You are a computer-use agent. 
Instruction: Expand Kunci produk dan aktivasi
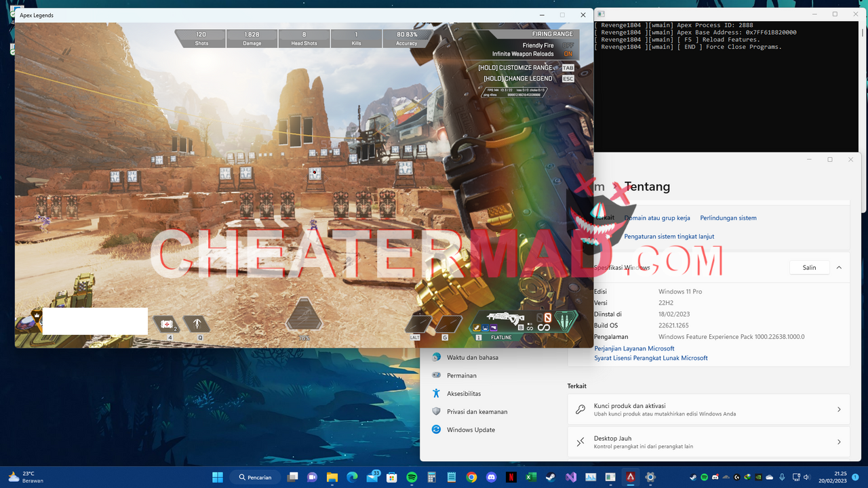coord(709,409)
